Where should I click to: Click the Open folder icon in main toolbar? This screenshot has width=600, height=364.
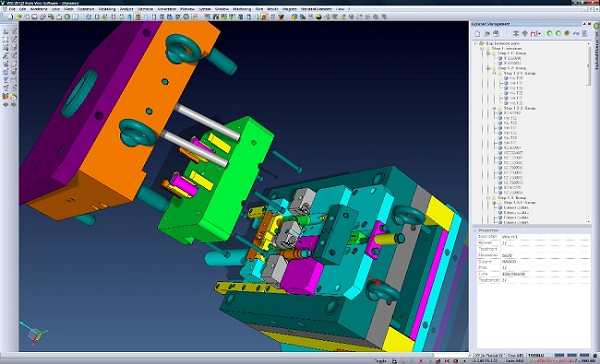[x=18, y=17]
